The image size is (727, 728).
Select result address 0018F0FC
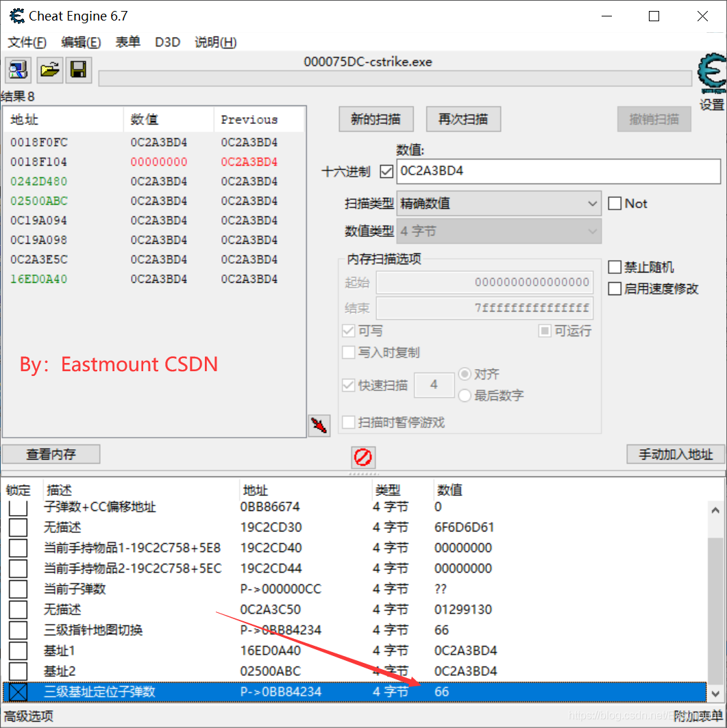tap(39, 142)
